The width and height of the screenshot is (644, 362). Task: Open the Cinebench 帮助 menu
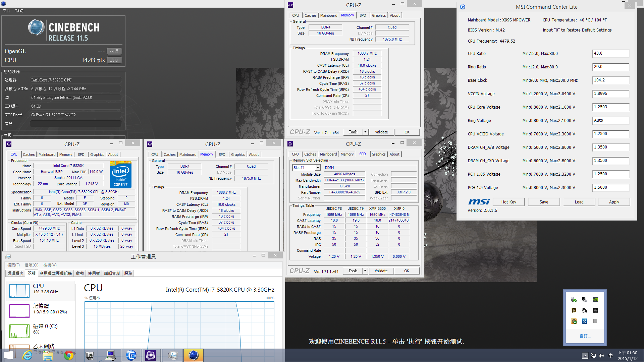pos(19,11)
